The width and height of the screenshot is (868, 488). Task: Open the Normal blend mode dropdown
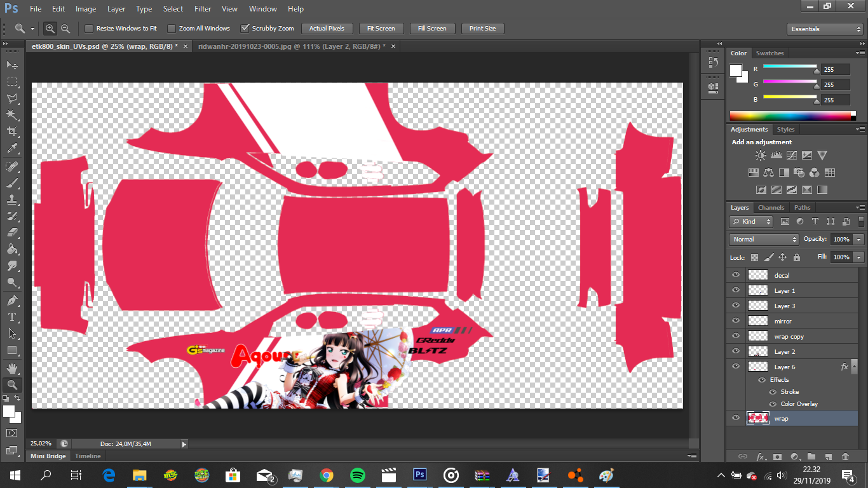tap(764, 240)
